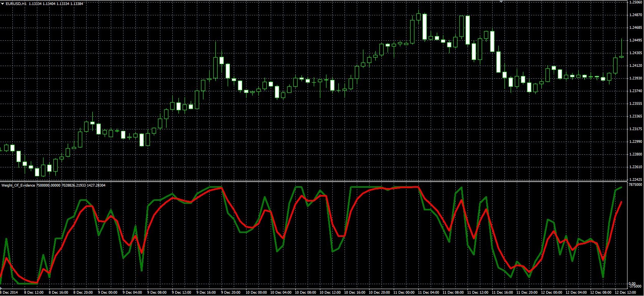The image size is (644, 296).
Task: Click the 9 Dec 08:00 time label
Action: pyautogui.click(x=157, y=293)
